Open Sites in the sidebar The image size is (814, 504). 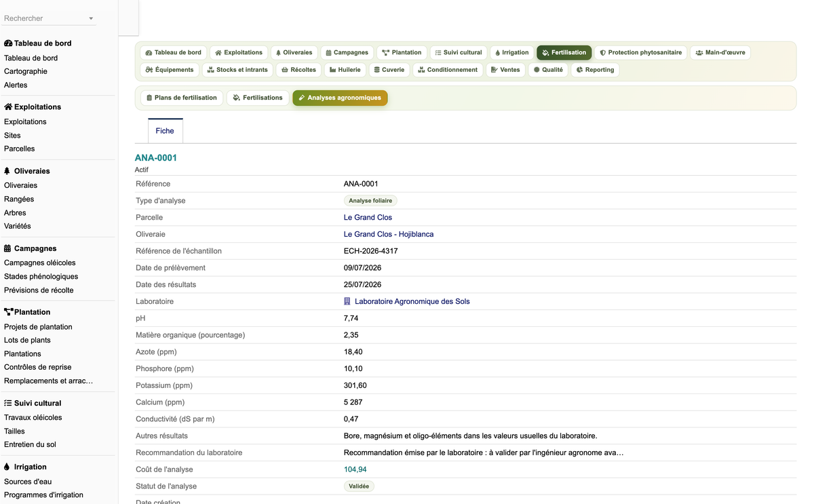[12, 135]
